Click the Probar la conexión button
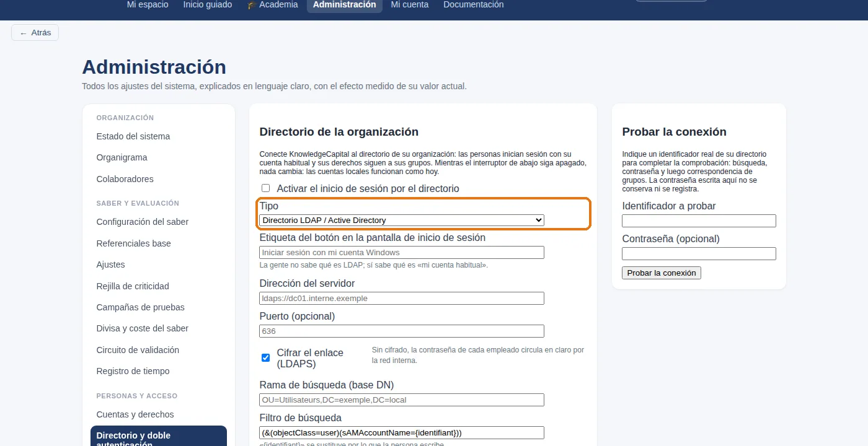Screen dimensions: 868x446 coord(662,273)
